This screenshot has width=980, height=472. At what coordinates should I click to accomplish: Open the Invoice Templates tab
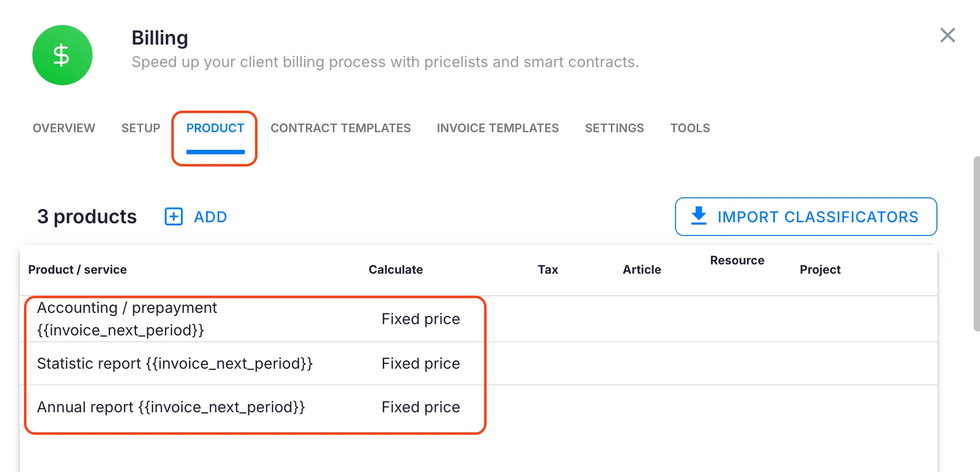point(497,128)
